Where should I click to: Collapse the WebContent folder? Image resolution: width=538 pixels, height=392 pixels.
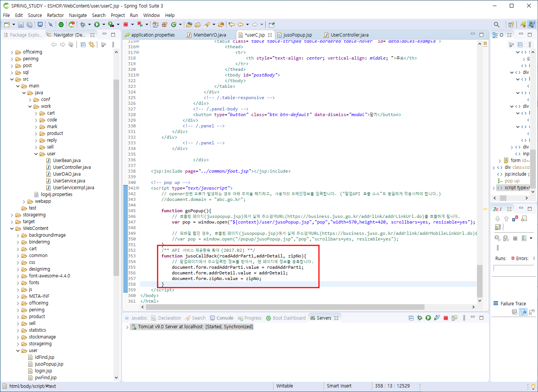click(x=12, y=228)
